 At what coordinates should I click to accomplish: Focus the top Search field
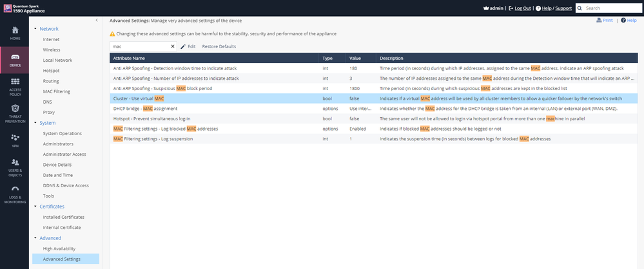click(609, 8)
